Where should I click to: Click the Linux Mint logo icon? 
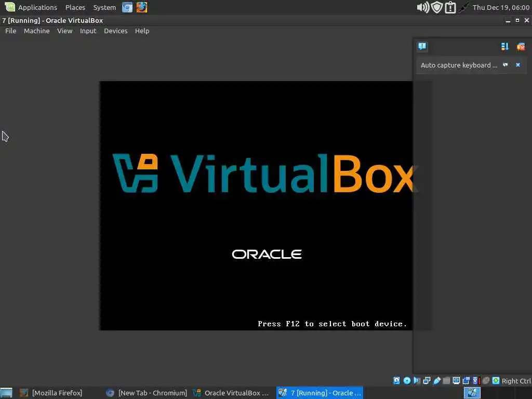point(9,7)
